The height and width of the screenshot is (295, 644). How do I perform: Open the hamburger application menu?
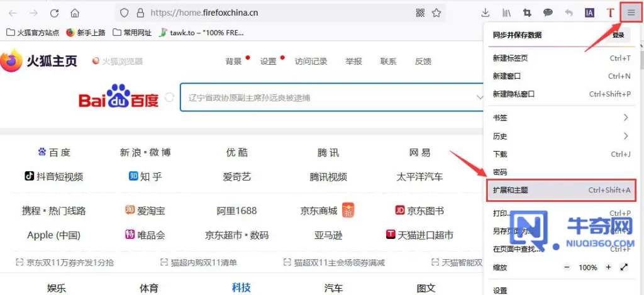(631, 13)
